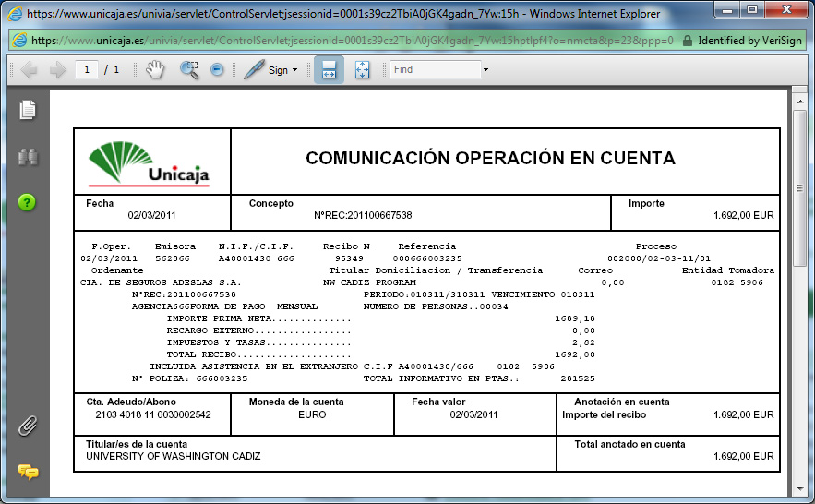Click the 281525 PTAS total value

click(578, 378)
